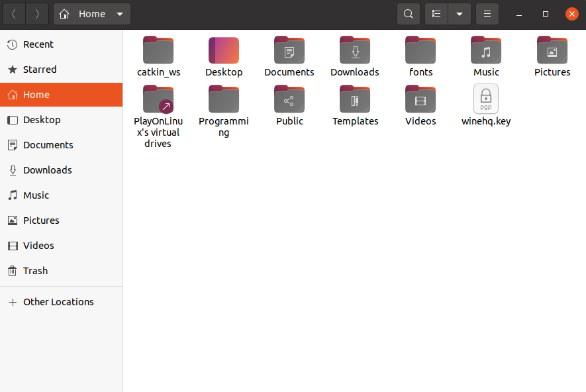This screenshot has height=392, width=586.
Task: Select Home in the sidebar
Action: tap(62, 95)
